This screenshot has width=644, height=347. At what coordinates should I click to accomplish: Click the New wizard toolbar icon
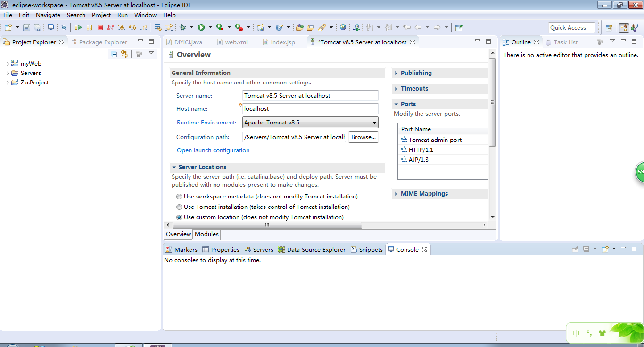[x=8, y=27]
